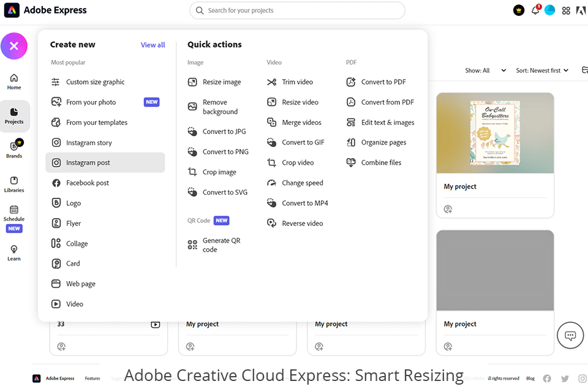Click the Adobe Express logo
588x392 pixels.
[45, 10]
